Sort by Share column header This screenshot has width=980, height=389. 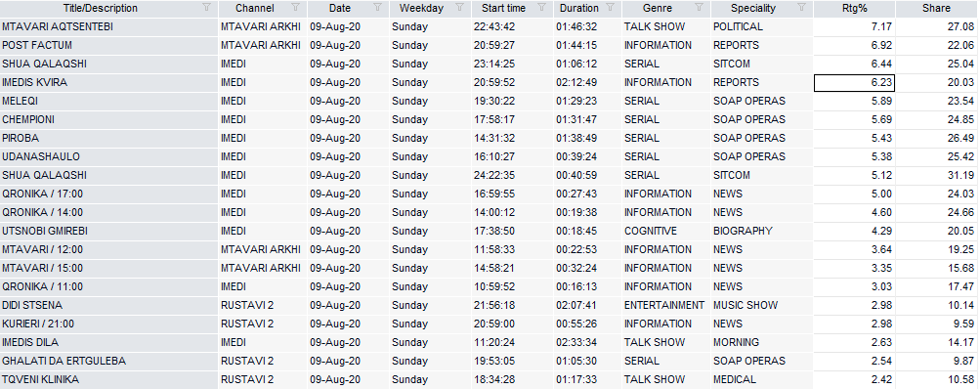(x=936, y=8)
